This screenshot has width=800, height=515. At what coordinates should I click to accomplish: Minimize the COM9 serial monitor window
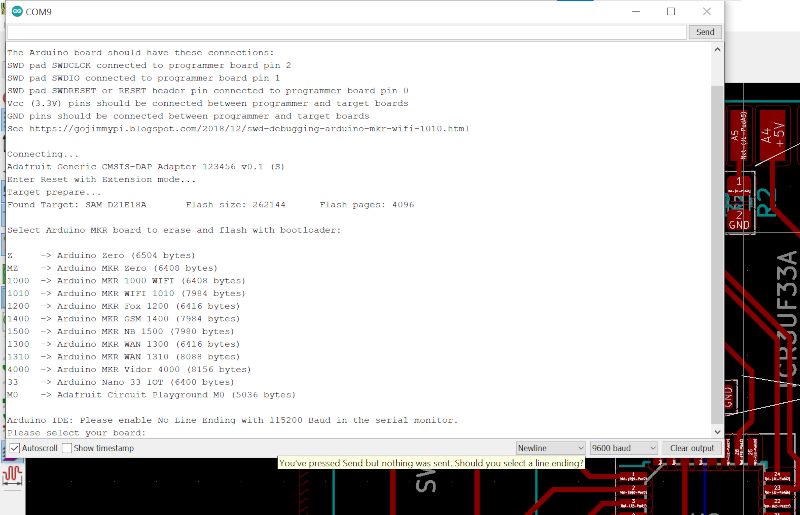click(x=636, y=11)
